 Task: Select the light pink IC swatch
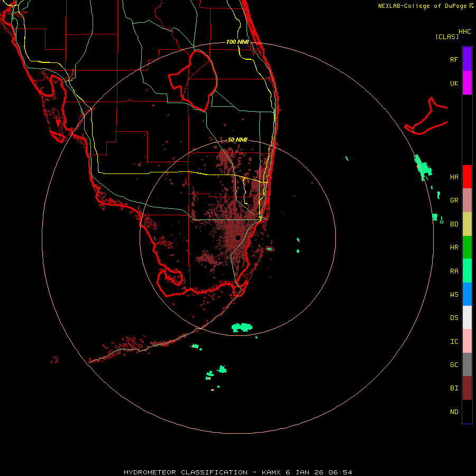(467, 341)
